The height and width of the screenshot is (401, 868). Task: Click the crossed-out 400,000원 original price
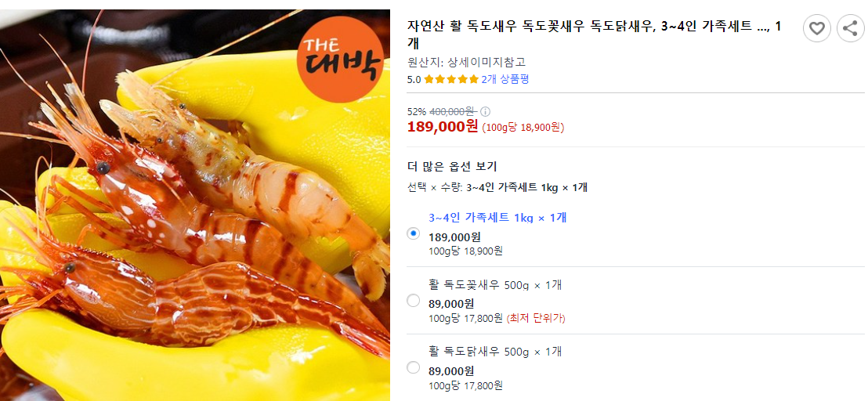pos(454,112)
